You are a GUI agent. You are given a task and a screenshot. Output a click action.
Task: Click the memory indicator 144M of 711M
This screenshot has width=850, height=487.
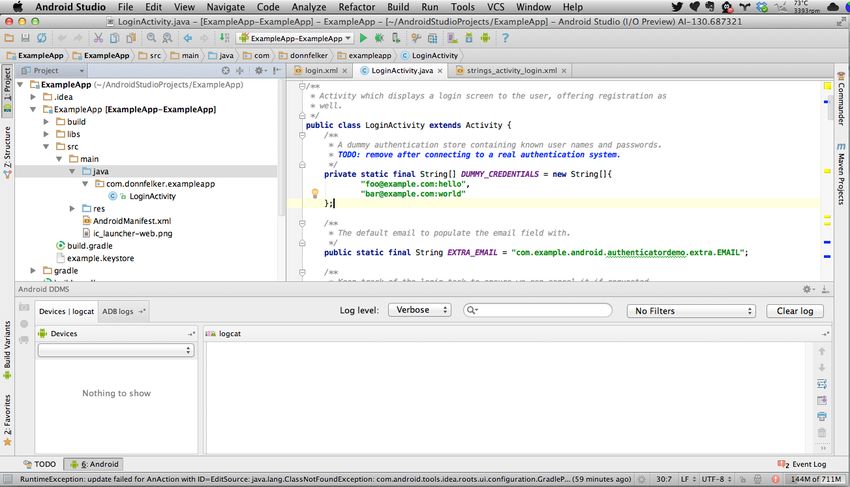(x=815, y=479)
